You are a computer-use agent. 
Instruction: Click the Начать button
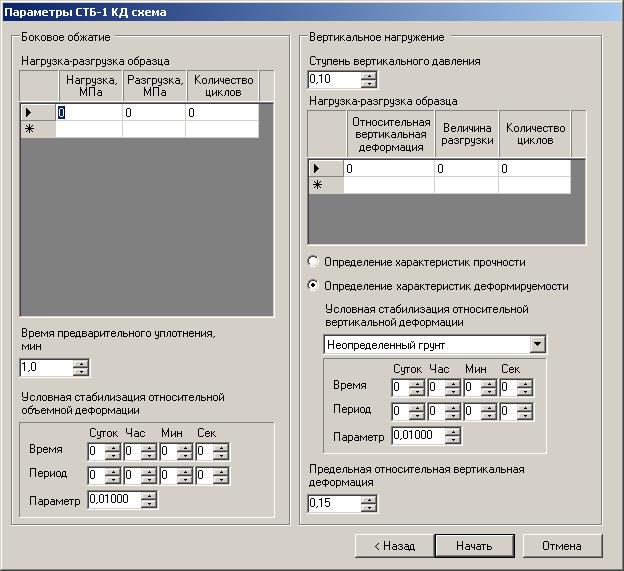[x=474, y=546]
